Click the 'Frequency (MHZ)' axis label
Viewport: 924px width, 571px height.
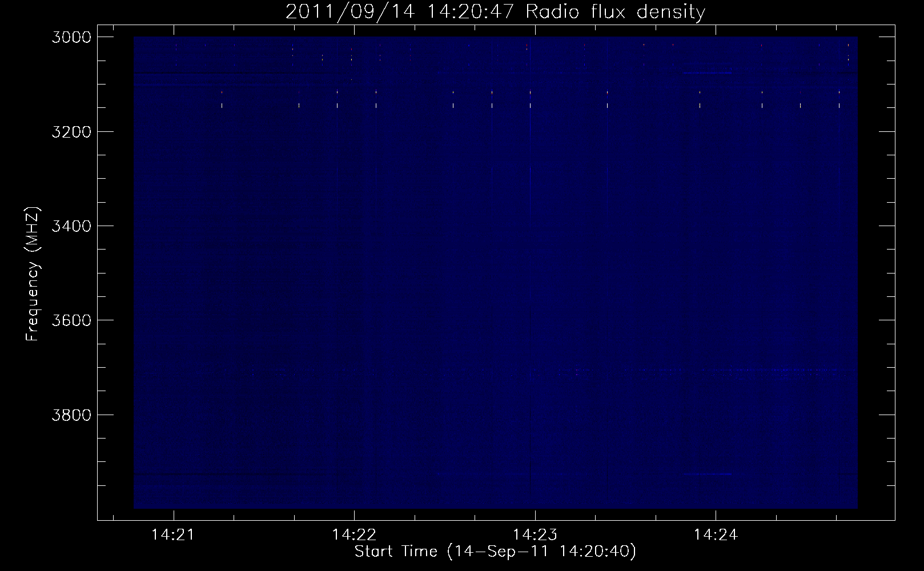33,274
